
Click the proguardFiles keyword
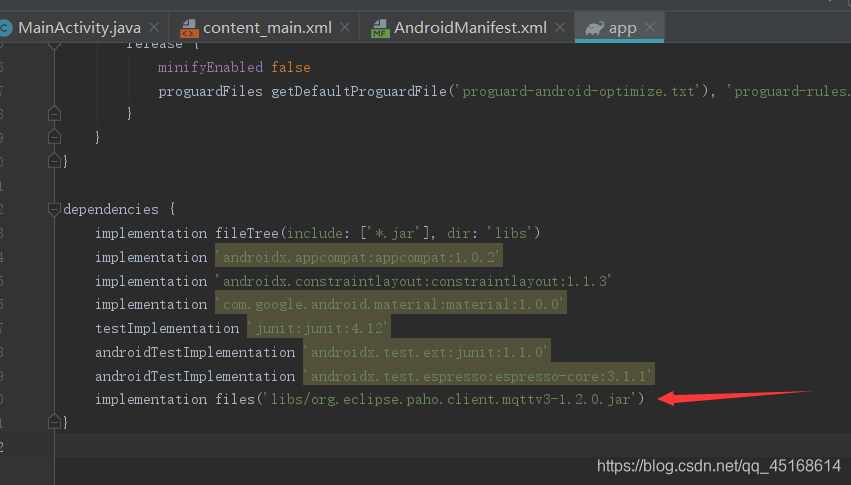click(210, 91)
